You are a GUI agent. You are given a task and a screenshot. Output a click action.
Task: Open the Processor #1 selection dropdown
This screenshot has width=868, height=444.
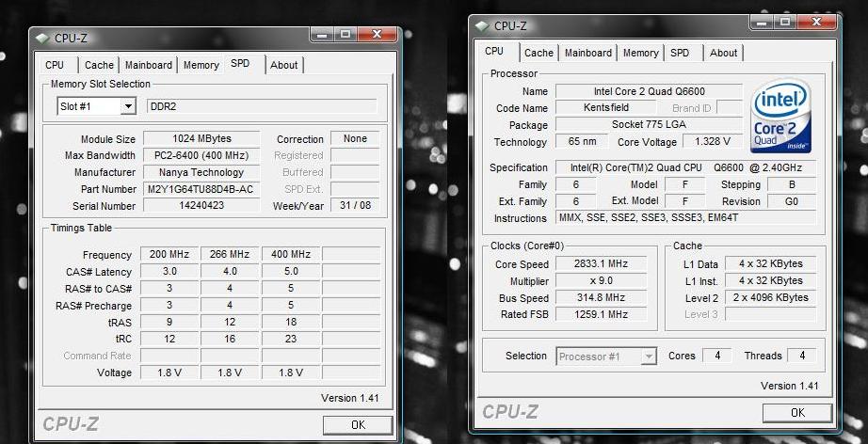[649, 357]
